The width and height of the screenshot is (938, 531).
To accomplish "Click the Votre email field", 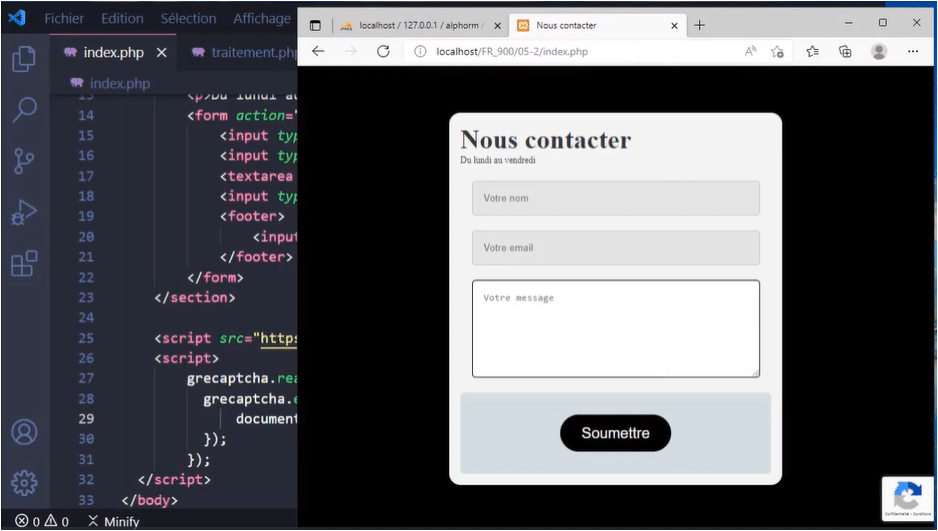I will [616, 248].
